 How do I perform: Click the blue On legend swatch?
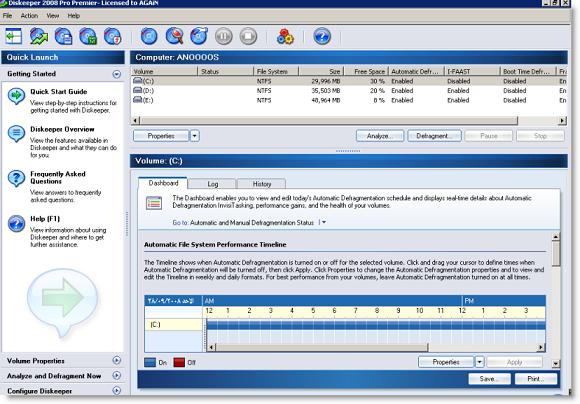coord(150,362)
